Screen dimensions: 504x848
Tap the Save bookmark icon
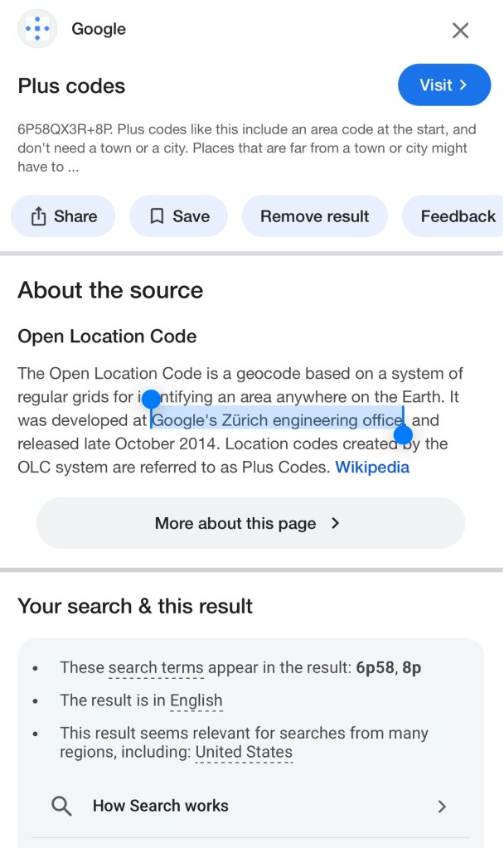click(x=157, y=216)
